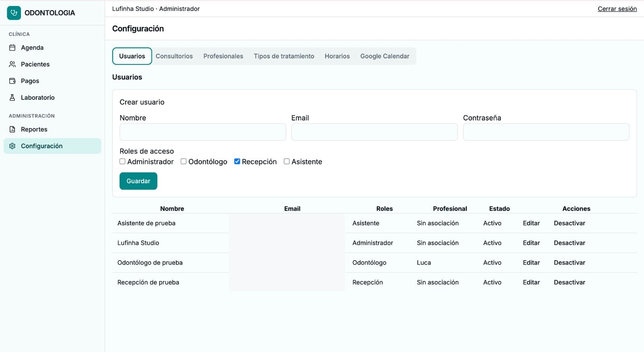Select the Agenda sidebar label
This screenshot has width=644, height=352.
click(x=32, y=48)
